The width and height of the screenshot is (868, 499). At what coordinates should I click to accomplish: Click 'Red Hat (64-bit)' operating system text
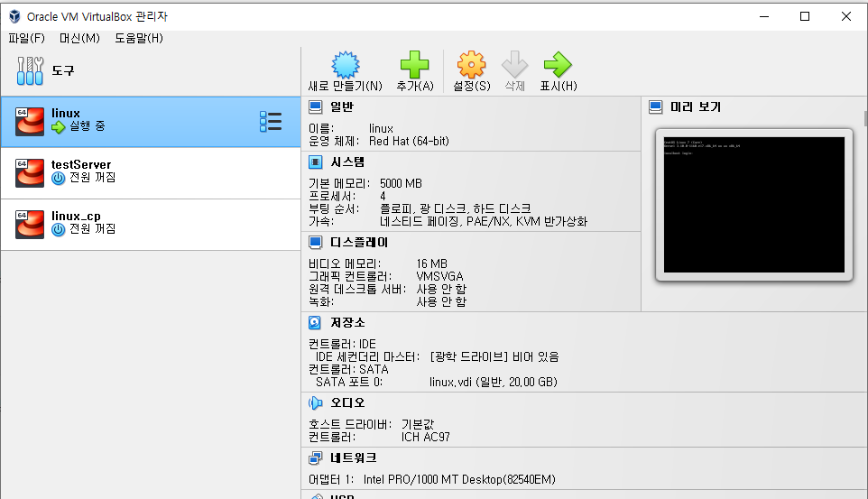(409, 142)
